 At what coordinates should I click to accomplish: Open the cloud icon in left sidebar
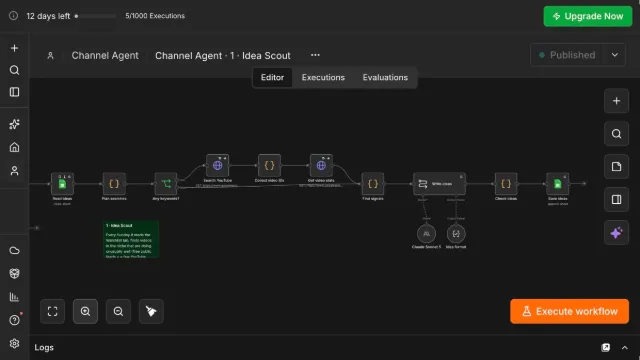(x=14, y=251)
